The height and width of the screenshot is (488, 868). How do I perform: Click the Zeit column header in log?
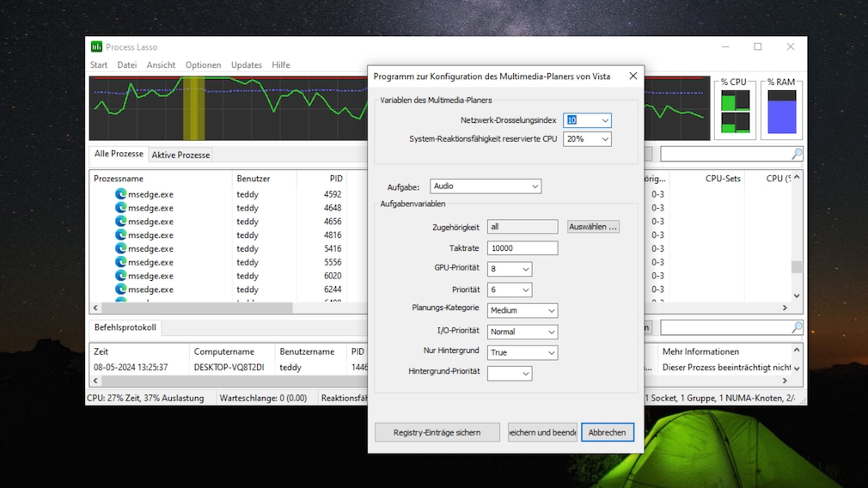click(x=139, y=351)
